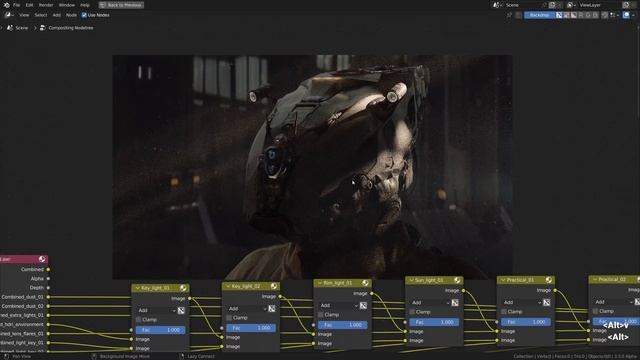This screenshot has height=360, width=640.
Task: Click the ViewLayer browse icon
Action: coord(570,5)
